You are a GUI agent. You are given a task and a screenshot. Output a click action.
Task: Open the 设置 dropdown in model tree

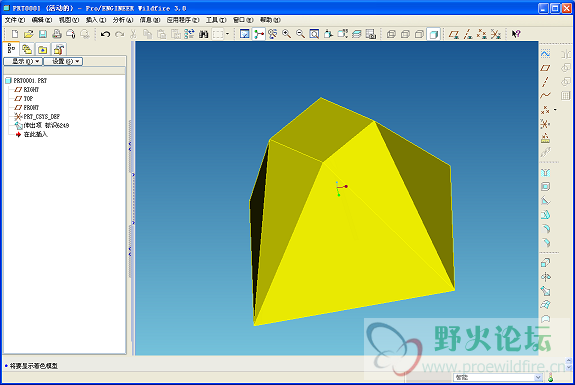click(63, 61)
